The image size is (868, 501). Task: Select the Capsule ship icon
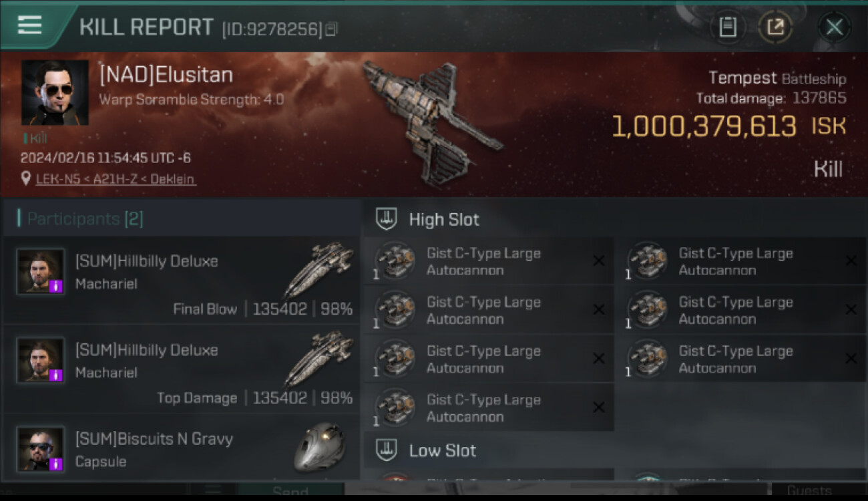(320, 446)
